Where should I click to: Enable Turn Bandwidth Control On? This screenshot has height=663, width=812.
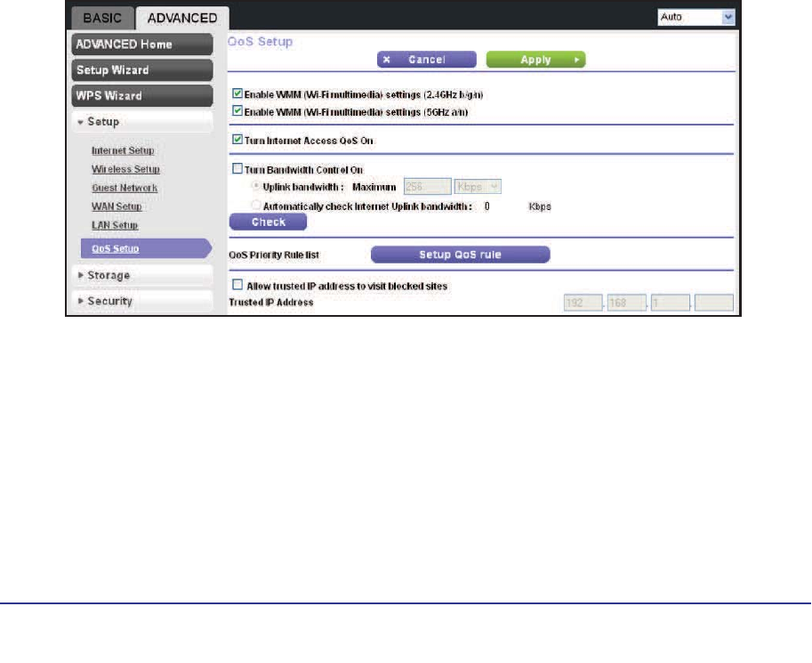click(237, 168)
